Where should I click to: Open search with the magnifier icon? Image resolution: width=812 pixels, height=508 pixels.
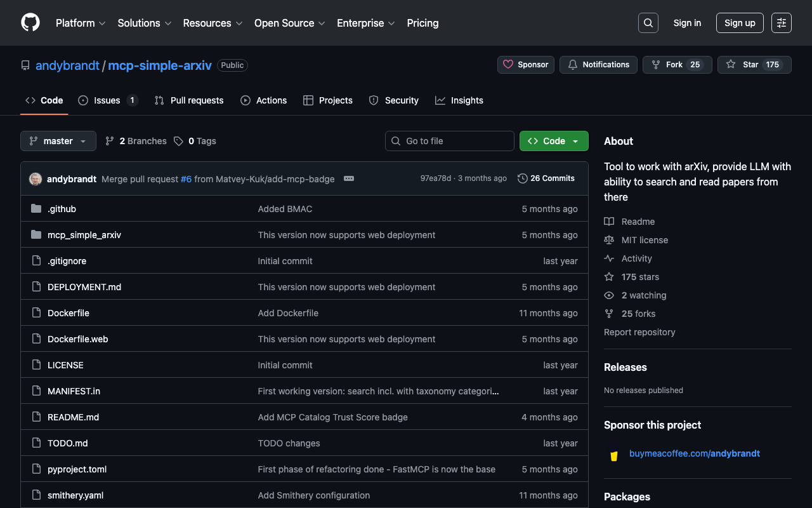(x=648, y=23)
